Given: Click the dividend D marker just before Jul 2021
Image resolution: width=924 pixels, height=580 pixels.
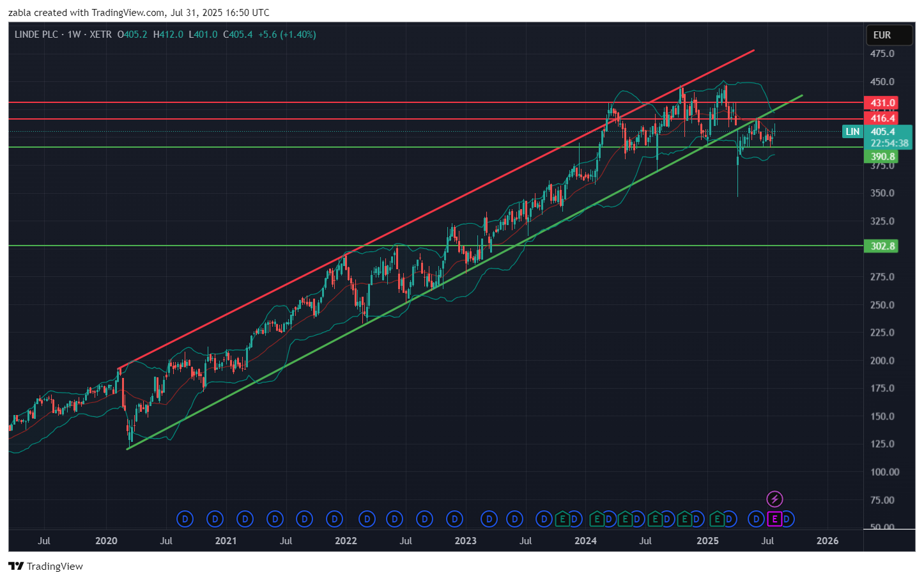Looking at the screenshot, I should click(275, 519).
